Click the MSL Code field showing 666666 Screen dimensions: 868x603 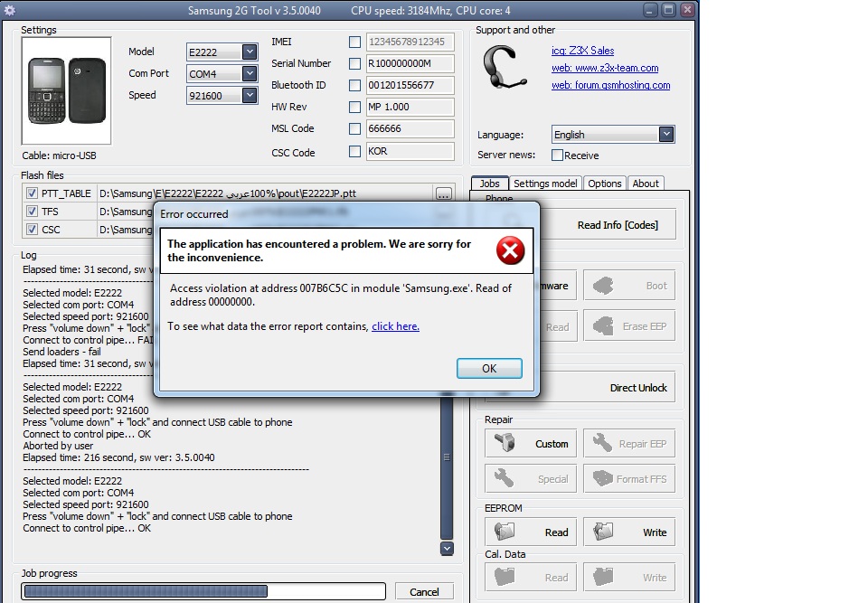(410, 128)
